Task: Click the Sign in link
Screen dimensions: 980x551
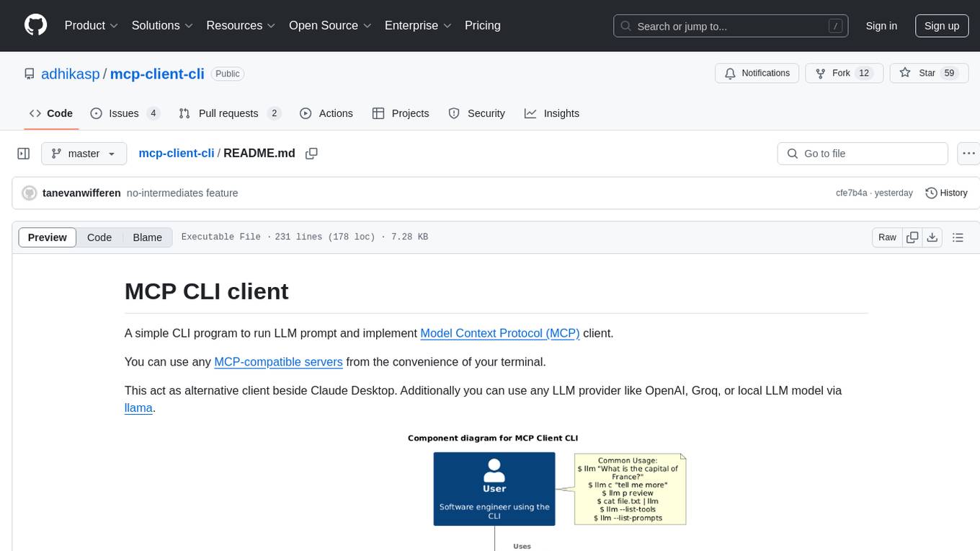Action: pyautogui.click(x=881, y=26)
